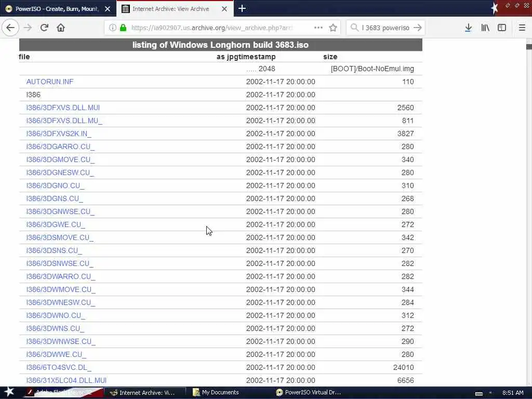Reload the page with refresh icon

[44, 28]
